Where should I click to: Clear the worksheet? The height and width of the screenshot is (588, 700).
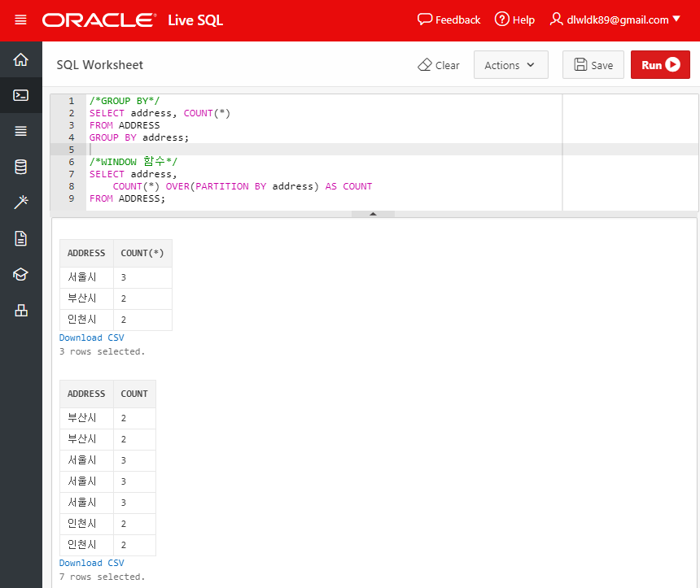point(439,65)
